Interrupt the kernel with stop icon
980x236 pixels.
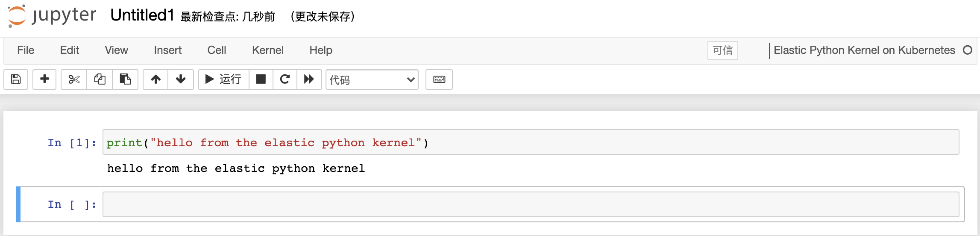click(x=261, y=79)
